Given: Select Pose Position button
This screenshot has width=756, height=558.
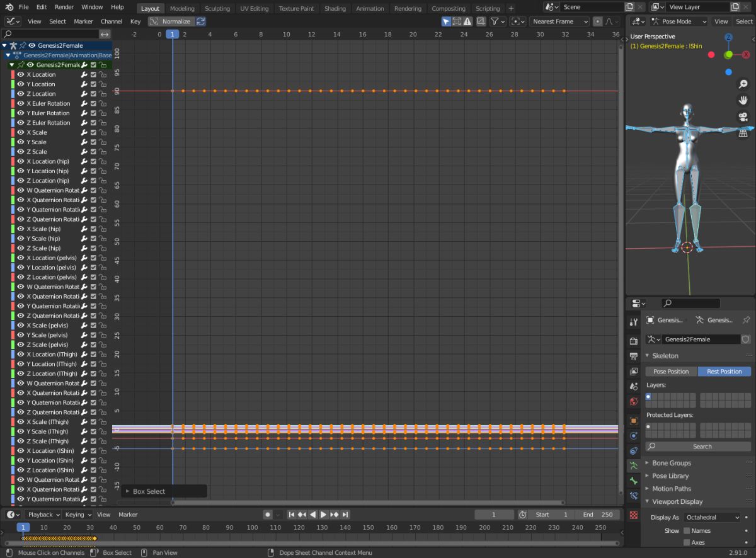Looking at the screenshot, I should click(x=671, y=372).
